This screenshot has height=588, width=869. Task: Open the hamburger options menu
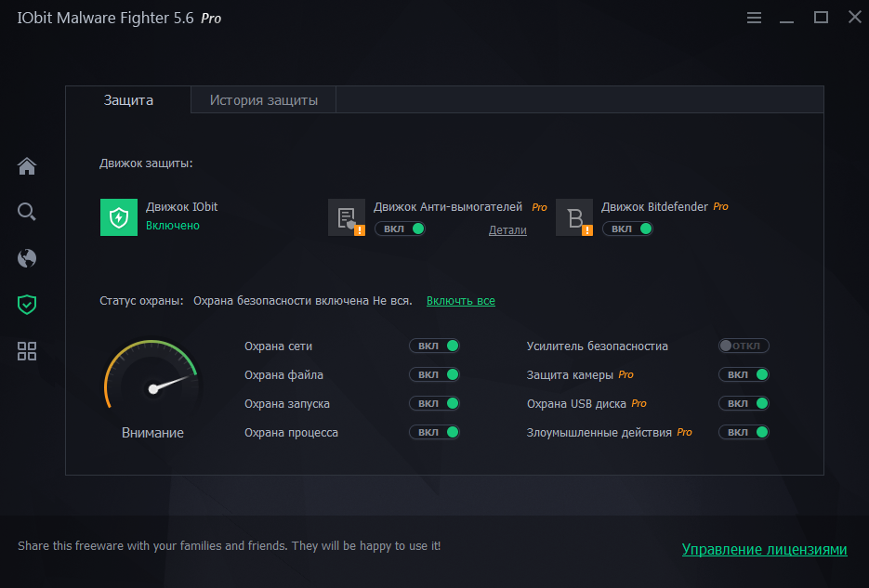click(754, 18)
